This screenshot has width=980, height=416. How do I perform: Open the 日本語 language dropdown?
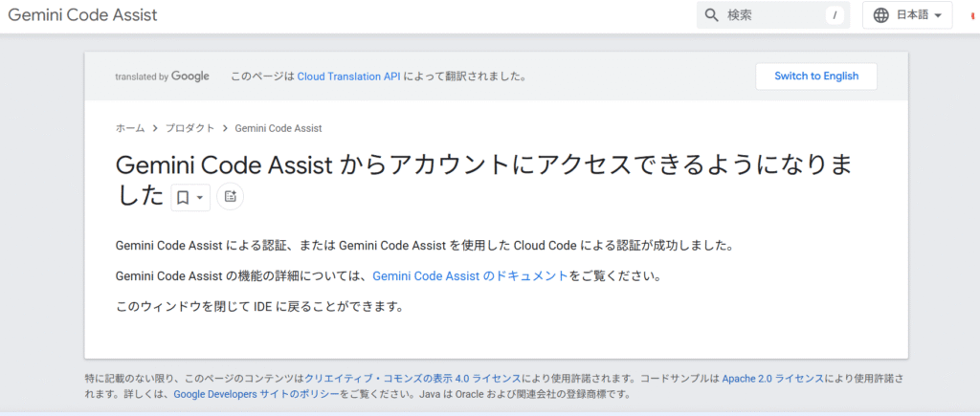(x=907, y=15)
